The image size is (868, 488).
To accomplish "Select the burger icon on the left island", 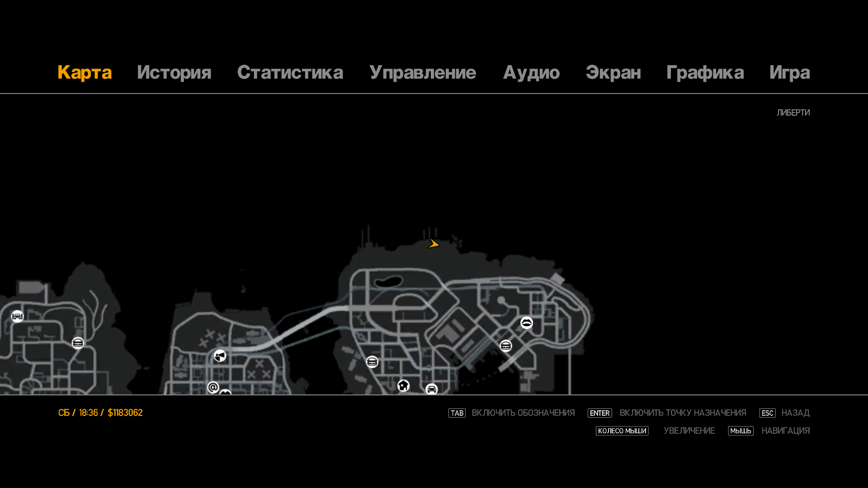I will coord(78,343).
